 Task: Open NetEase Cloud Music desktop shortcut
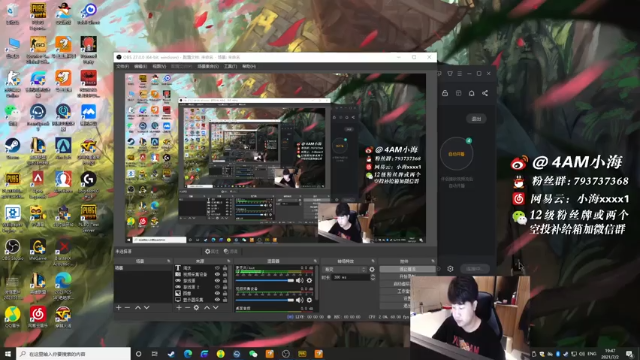click(x=38, y=317)
